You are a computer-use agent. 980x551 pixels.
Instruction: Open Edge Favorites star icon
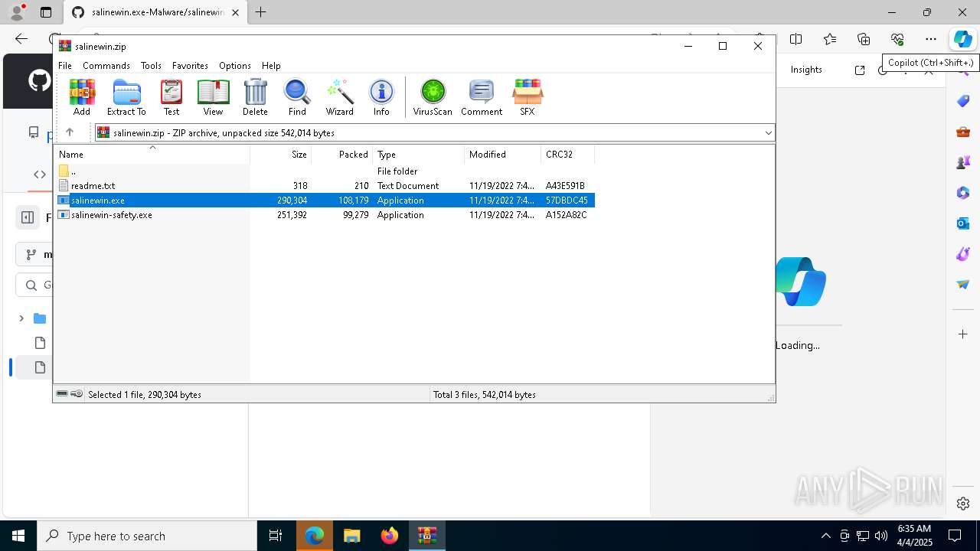(830, 39)
